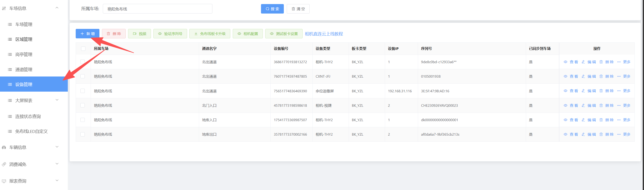This screenshot has height=190, width=644.
Task: Click the 清空 clear button
Action: click(x=298, y=9)
